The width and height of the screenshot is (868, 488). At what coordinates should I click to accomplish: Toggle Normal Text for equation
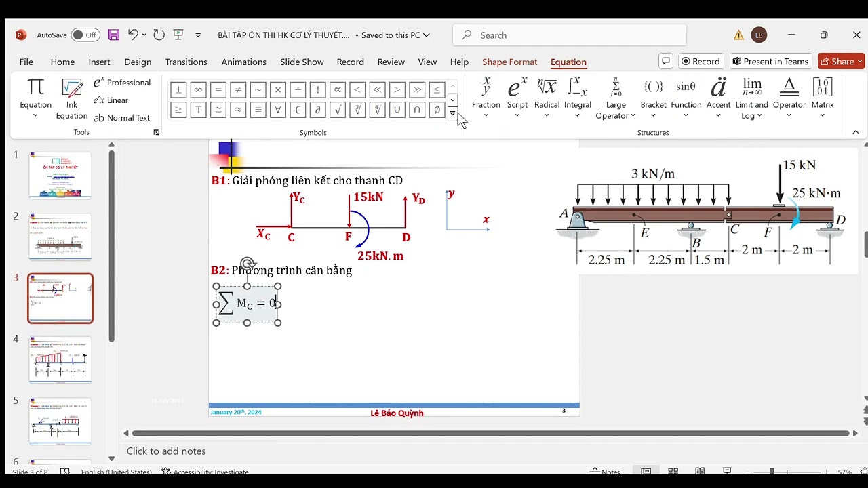[x=122, y=117]
